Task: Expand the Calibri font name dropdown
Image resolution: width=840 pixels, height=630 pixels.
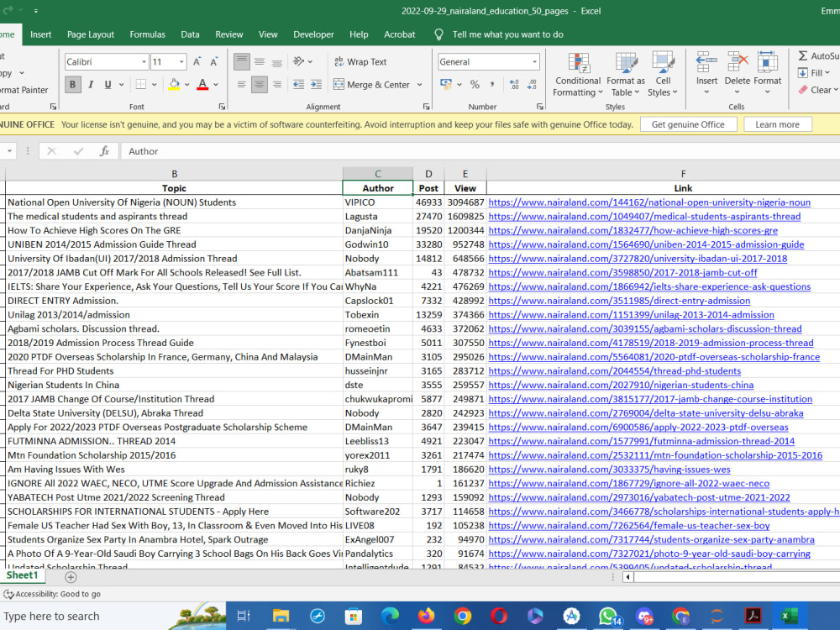Action: coord(144,62)
